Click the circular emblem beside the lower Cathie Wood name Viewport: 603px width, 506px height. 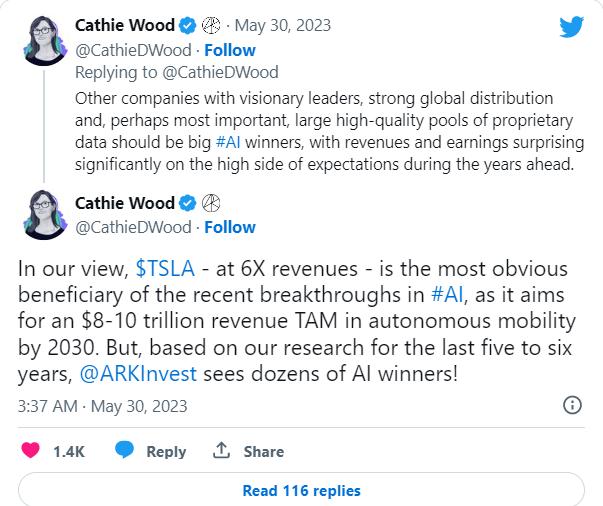(211, 204)
